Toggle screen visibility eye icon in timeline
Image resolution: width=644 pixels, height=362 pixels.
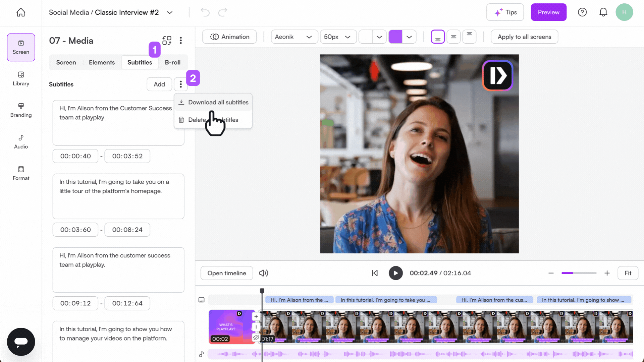tap(256, 338)
